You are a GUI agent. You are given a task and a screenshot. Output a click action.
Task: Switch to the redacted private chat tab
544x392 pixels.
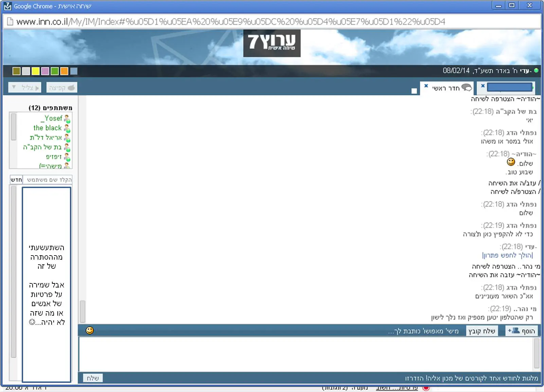tap(509, 88)
